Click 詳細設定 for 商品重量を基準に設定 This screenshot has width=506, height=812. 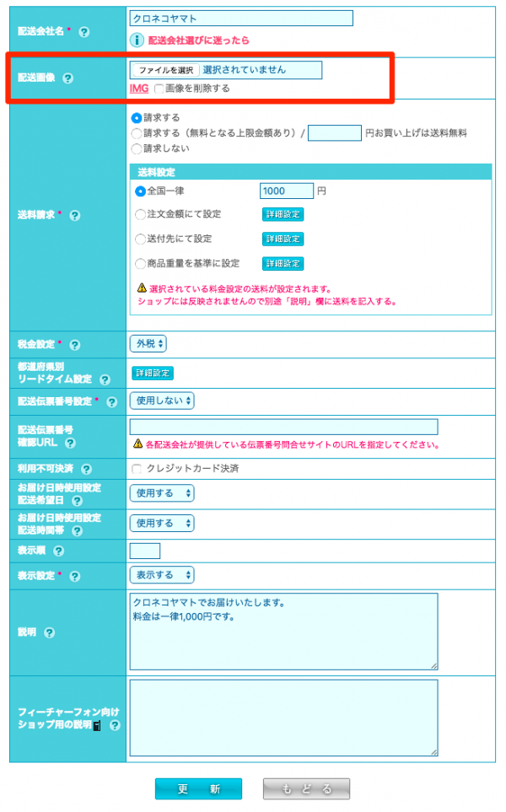283,264
